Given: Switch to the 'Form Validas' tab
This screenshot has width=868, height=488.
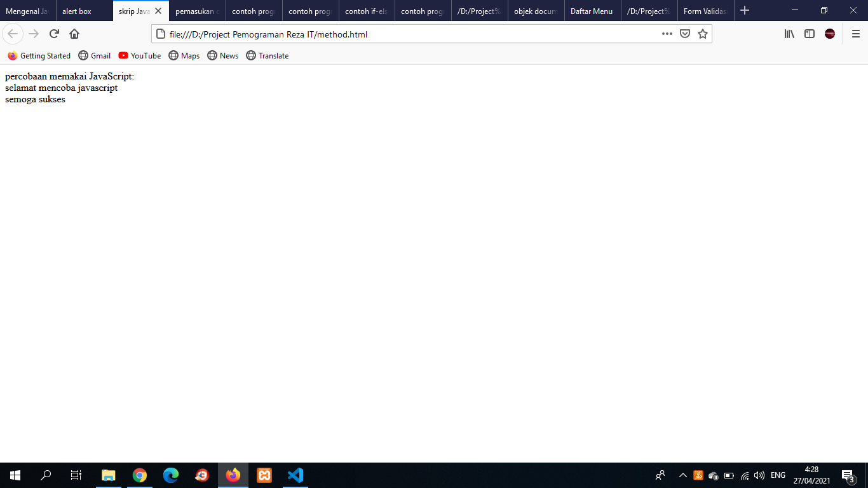Looking at the screenshot, I should [706, 11].
